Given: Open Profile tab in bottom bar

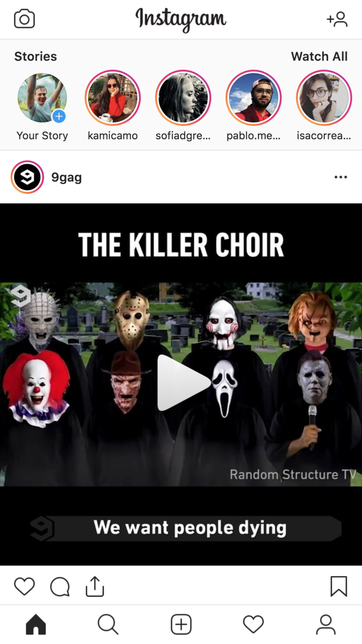Looking at the screenshot, I should (x=326, y=624).
